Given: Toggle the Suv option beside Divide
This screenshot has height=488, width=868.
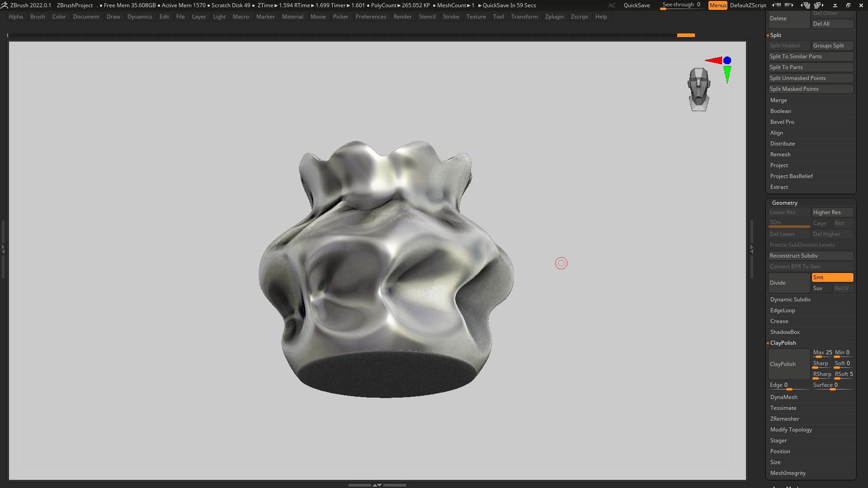Looking at the screenshot, I should pyautogui.click(x=821, y=288).
